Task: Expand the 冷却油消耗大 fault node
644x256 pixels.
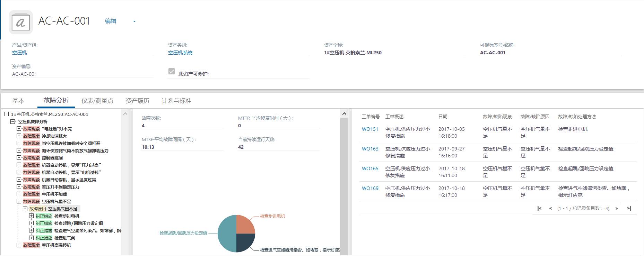Action: click(19, 136)
